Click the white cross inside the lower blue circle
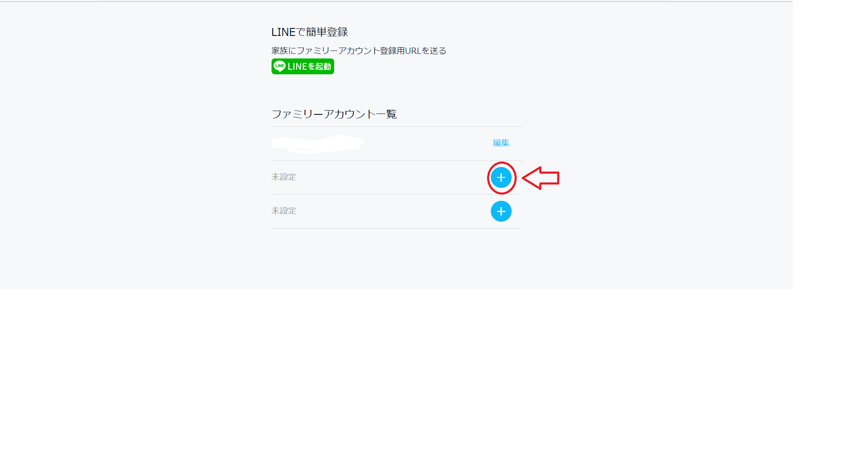The height and width of the screenshot is (450, 868). pos(501,211)
